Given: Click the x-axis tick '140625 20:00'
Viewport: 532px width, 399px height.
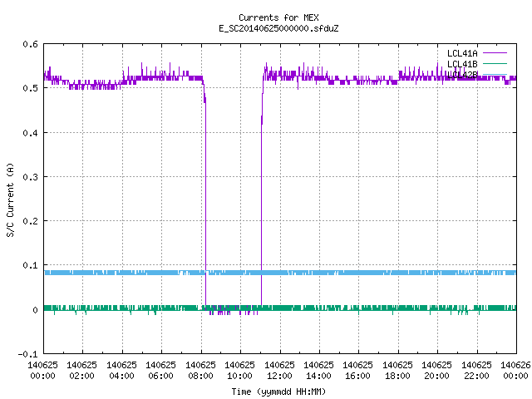Looking at the screenshot, I should coord(437,370).
